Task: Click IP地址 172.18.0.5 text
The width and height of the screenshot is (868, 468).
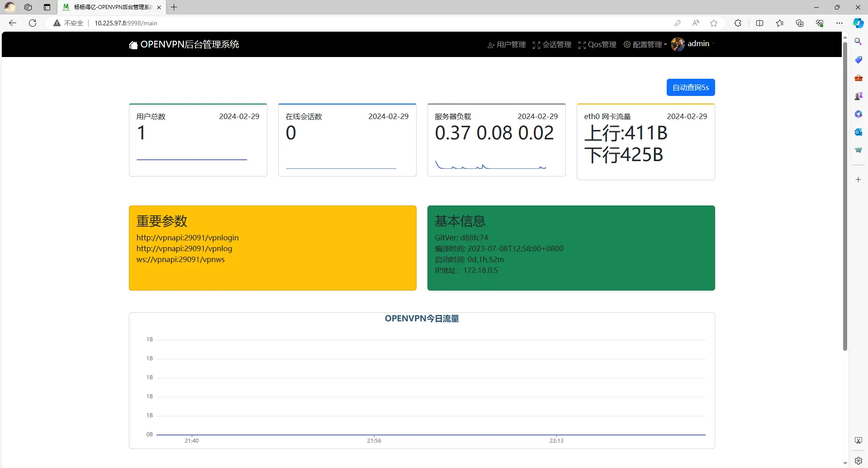Action: point(466,270)
